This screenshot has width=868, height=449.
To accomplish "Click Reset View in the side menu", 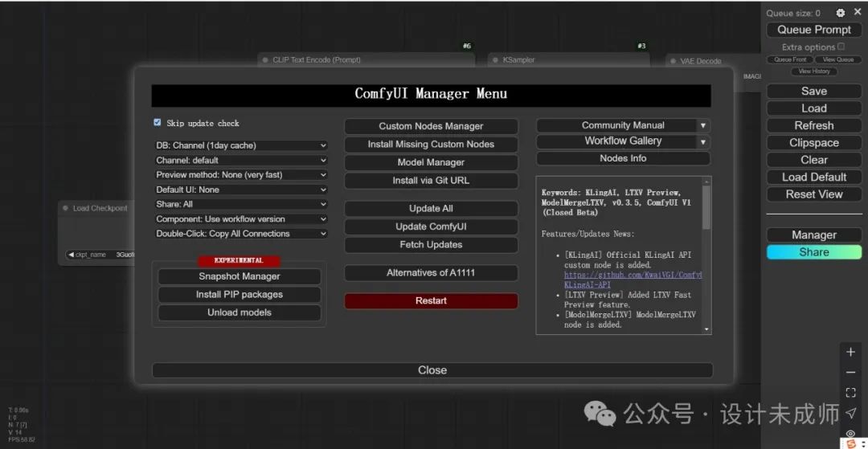I will (813, 194).
